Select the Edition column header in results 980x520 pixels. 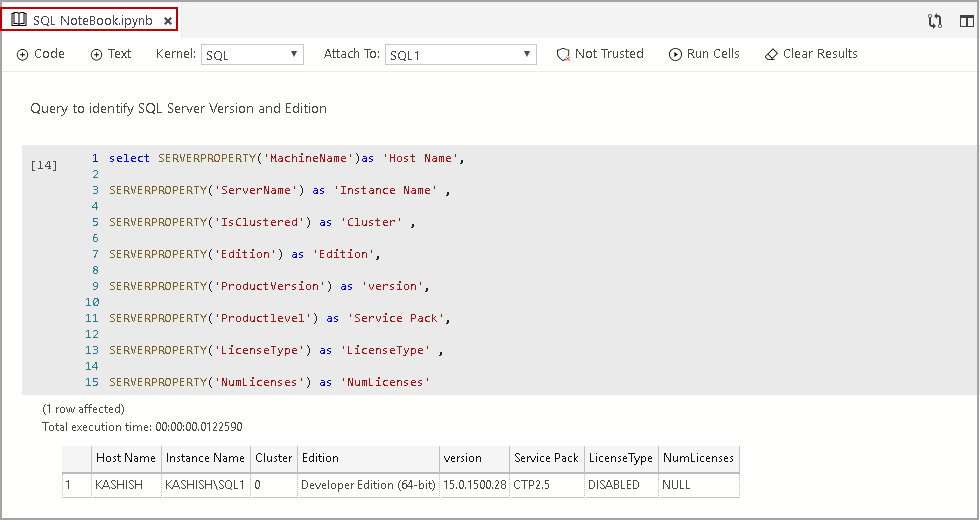tap(320, 458)
